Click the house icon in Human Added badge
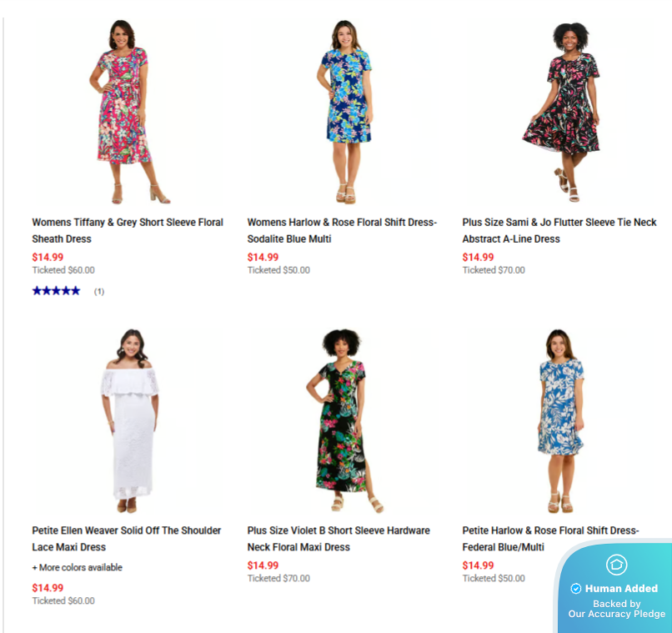This screenshot has height=633, width=672. tap(616, 565)
